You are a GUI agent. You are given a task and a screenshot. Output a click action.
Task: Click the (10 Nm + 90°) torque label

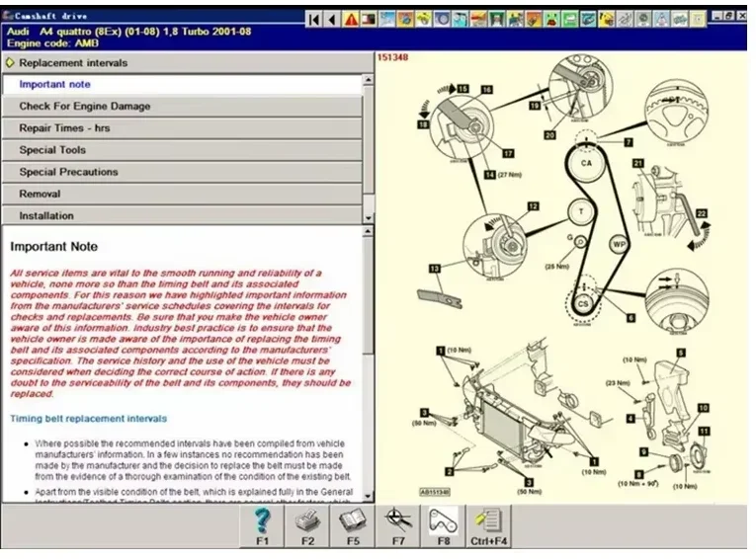[x=638, y=483]
